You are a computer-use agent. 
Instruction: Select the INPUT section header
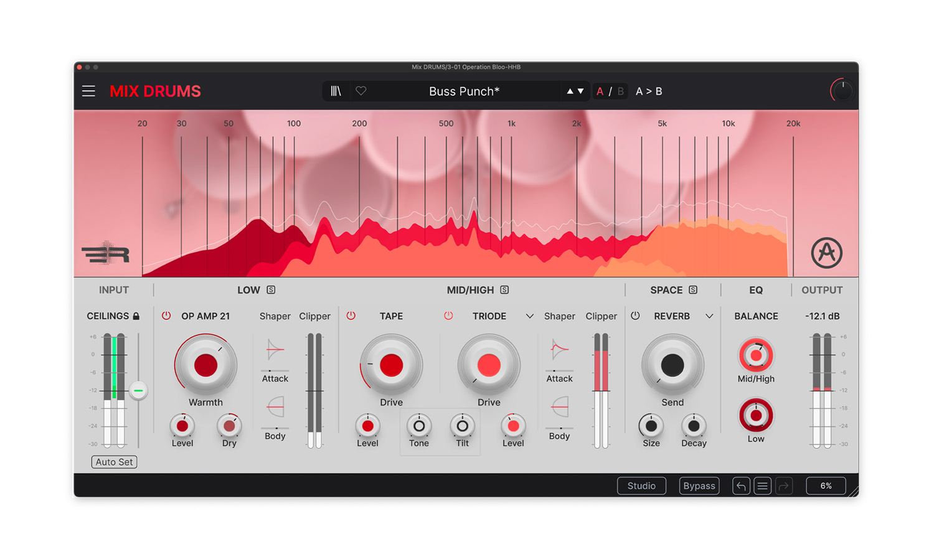(114, 290)
